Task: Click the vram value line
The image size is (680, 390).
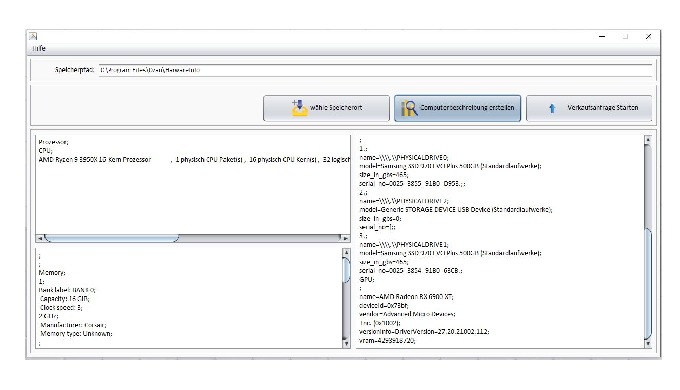Action: click(387, 341)
